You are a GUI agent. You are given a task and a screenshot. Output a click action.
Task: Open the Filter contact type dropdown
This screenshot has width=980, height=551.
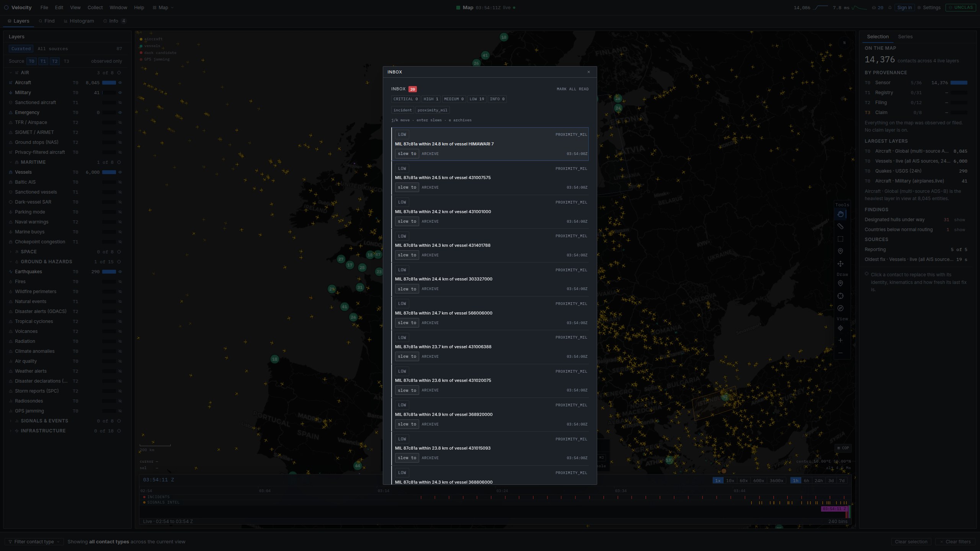pyautogui.click(x=34, y=542)
